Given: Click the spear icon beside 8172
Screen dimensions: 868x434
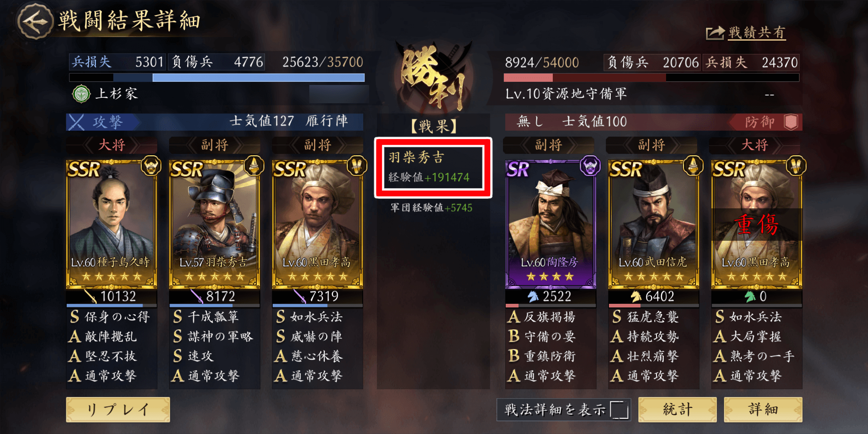Looking at the screenshot, I should [x=197, y=296].
